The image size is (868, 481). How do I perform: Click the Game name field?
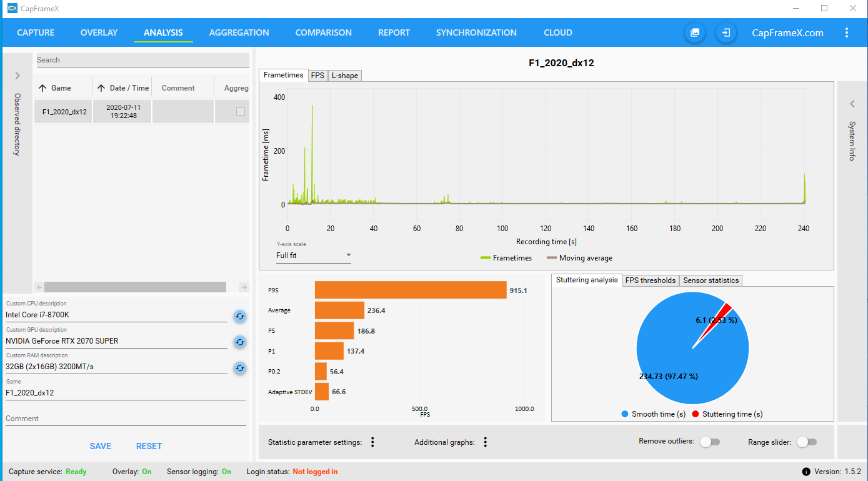[x=126, y=393]
